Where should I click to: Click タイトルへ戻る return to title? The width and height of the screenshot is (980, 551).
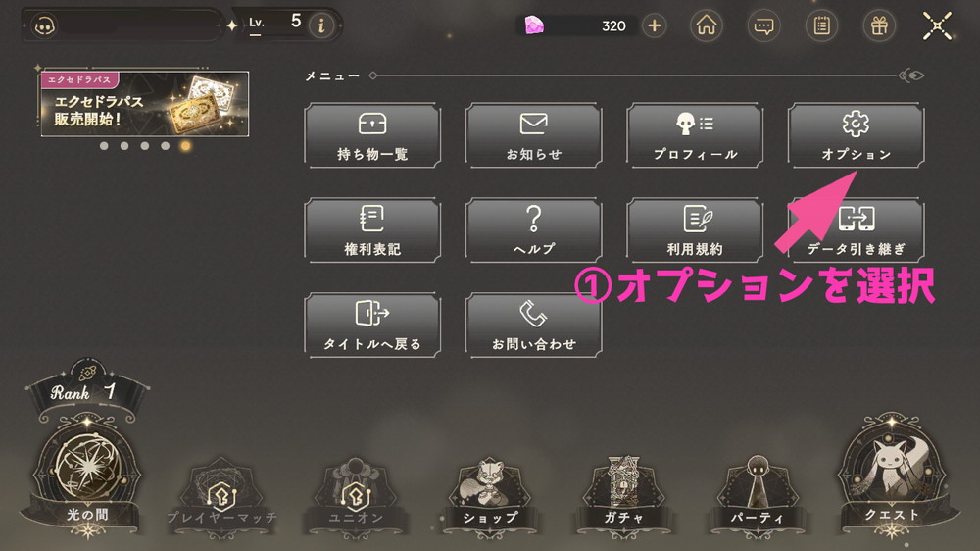tap(372, 326)
